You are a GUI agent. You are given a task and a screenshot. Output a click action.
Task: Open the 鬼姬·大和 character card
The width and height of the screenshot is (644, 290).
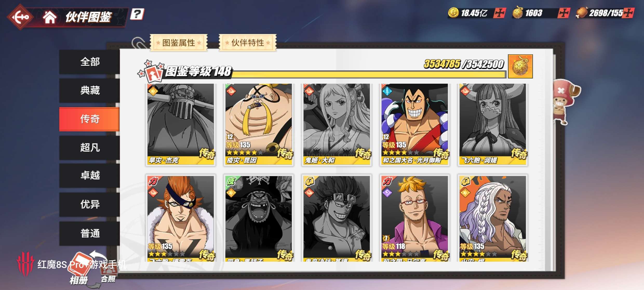point(337,124)
